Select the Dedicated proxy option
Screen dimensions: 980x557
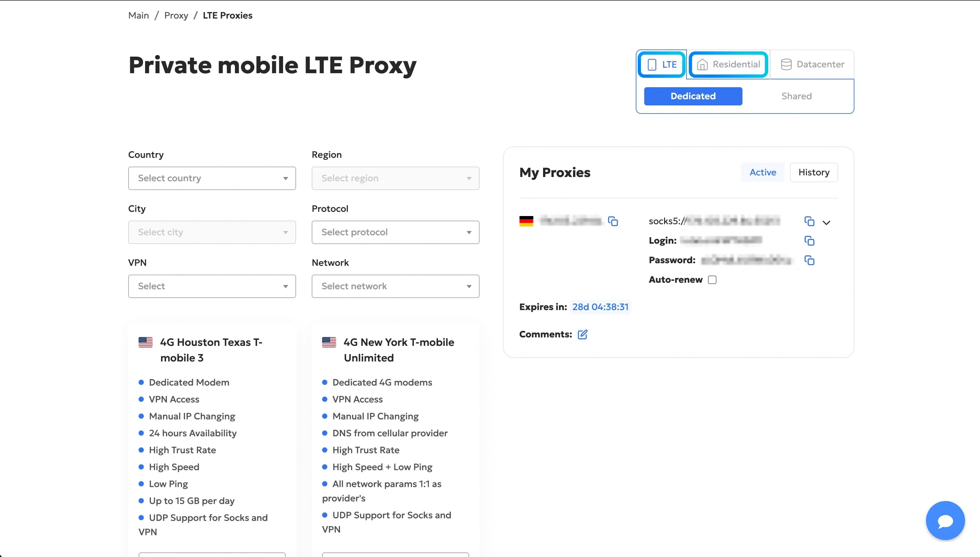click(692, 96)
